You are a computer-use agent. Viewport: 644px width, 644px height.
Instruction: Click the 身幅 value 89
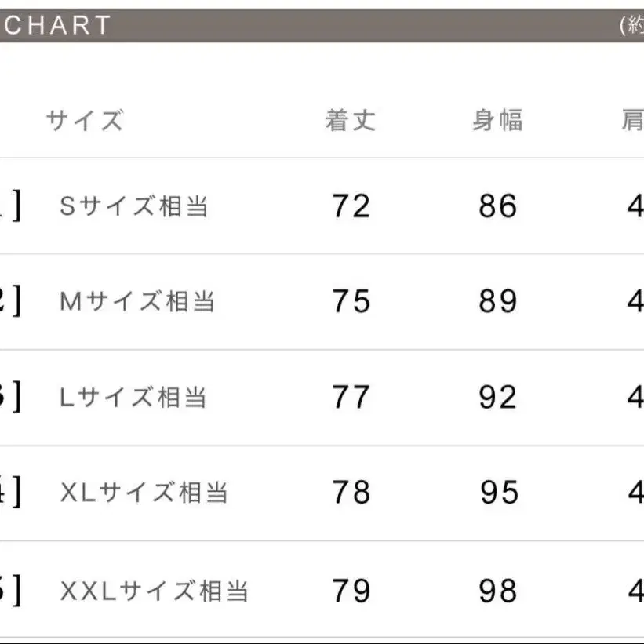click(498, 302)
